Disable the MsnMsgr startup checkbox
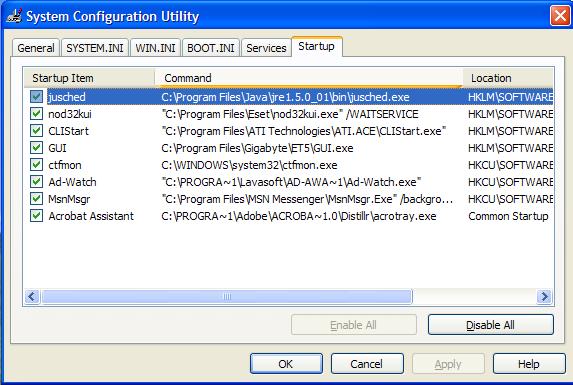Image resolution: width=573 pixels, height=385 pixels. click(x=36, y=199)
